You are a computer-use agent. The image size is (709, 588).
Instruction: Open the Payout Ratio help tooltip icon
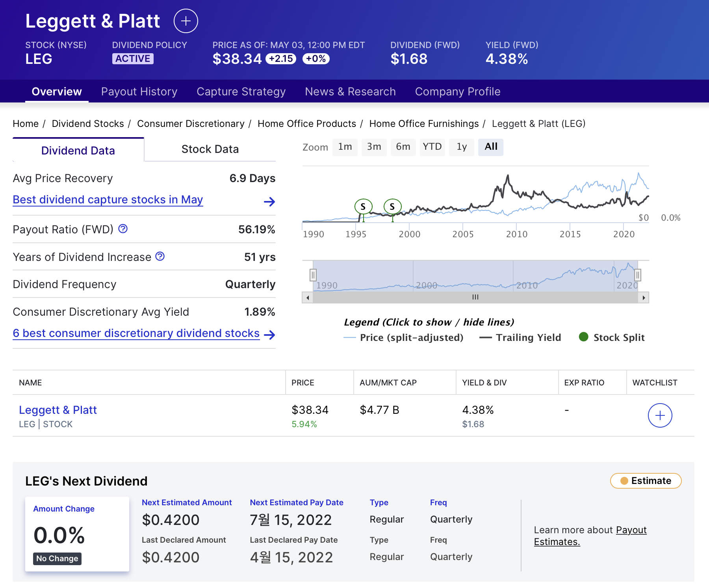coord(122,229)
